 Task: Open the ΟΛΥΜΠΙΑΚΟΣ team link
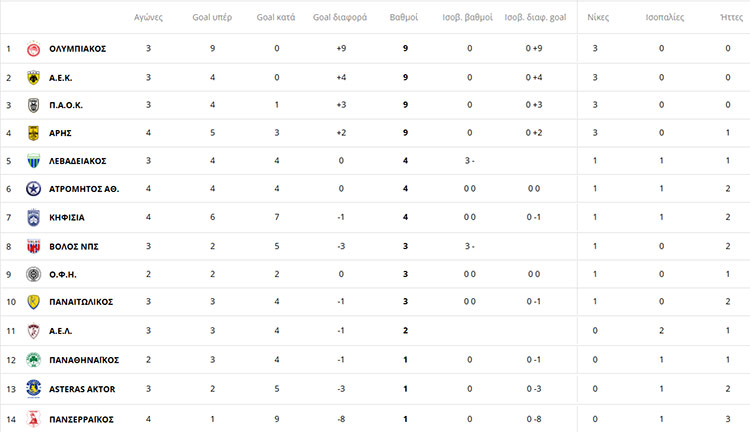pyautogui.click(x=77, y=49)
